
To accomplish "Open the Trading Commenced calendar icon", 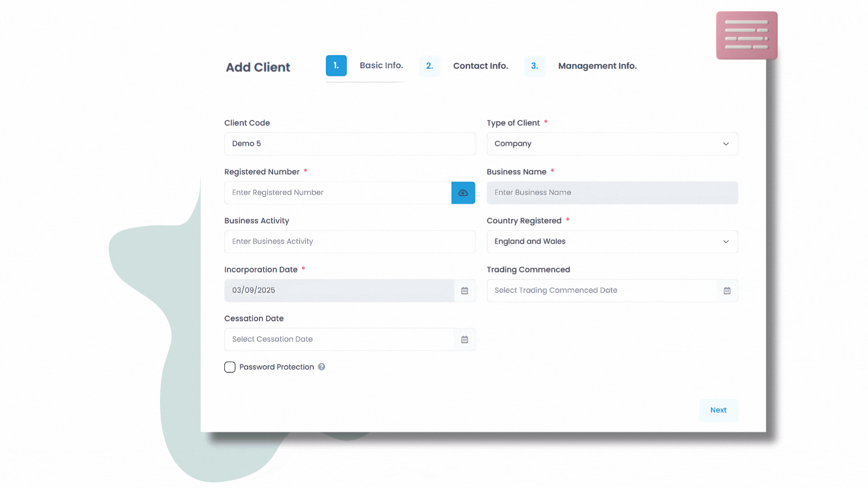I will click(x=727, y=291).
